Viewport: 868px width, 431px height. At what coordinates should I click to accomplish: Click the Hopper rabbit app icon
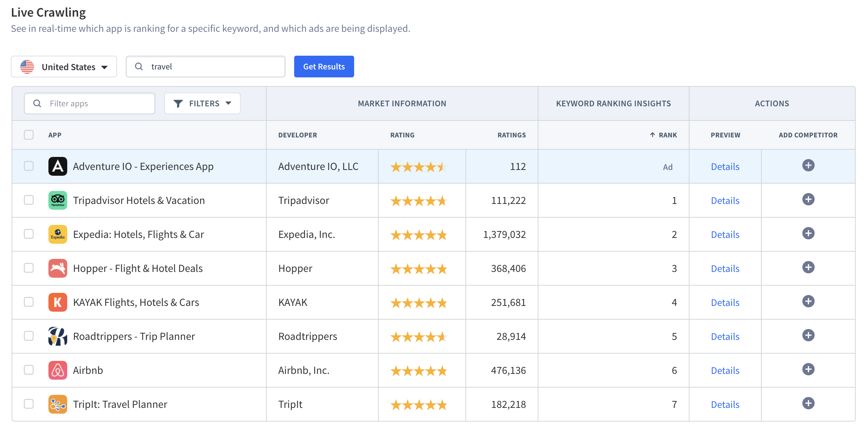pyautogui.click(x=58, y=268)
